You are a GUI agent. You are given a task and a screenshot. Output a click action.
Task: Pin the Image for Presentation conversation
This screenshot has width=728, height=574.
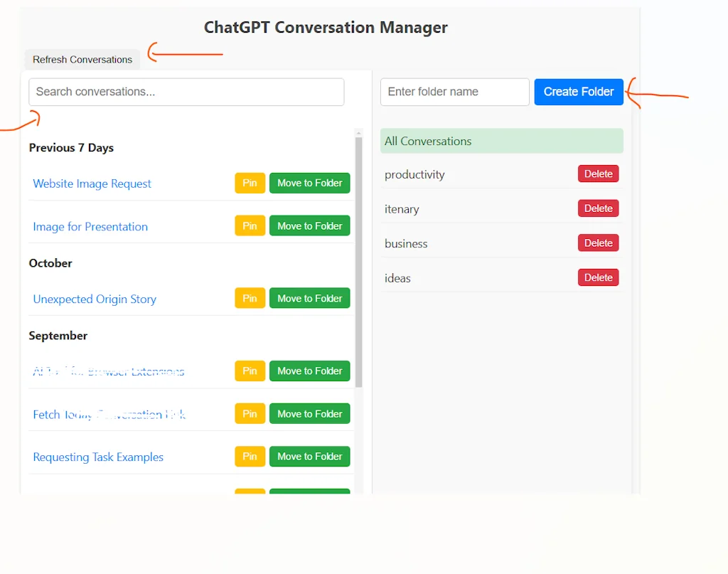[x=249, y=225]
